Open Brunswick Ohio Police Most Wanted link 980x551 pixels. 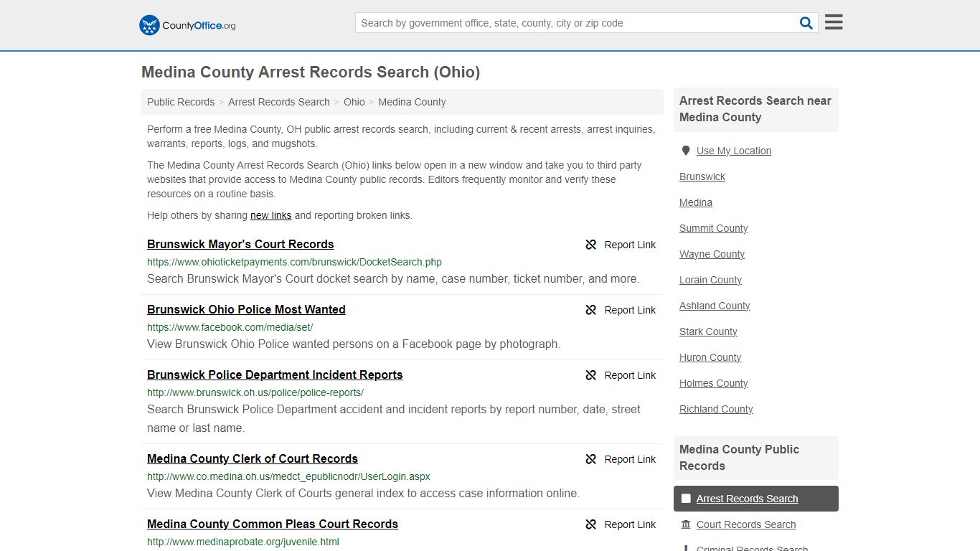tap(246, 309)
